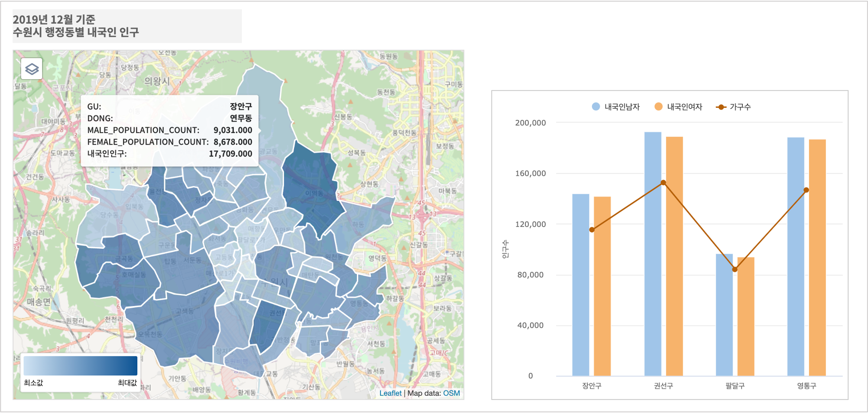Click the color gradient legend bar
This screenshot has width=868, height=413.
(x=81, y=365)
